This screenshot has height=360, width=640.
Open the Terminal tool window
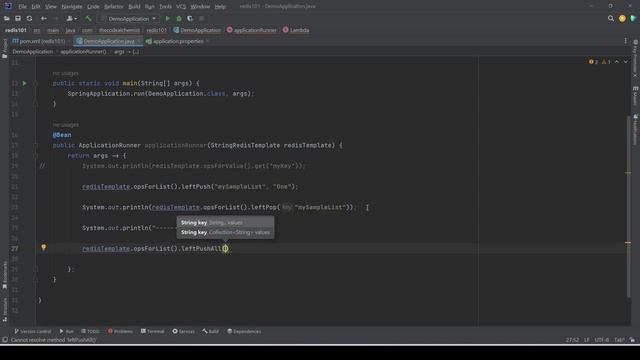click(153, 331)
